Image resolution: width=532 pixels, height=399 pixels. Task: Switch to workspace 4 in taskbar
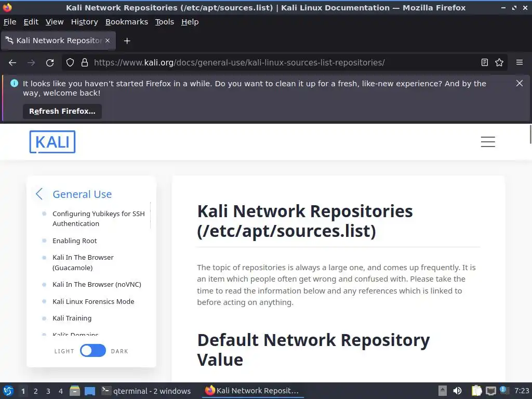click(61, 391)
